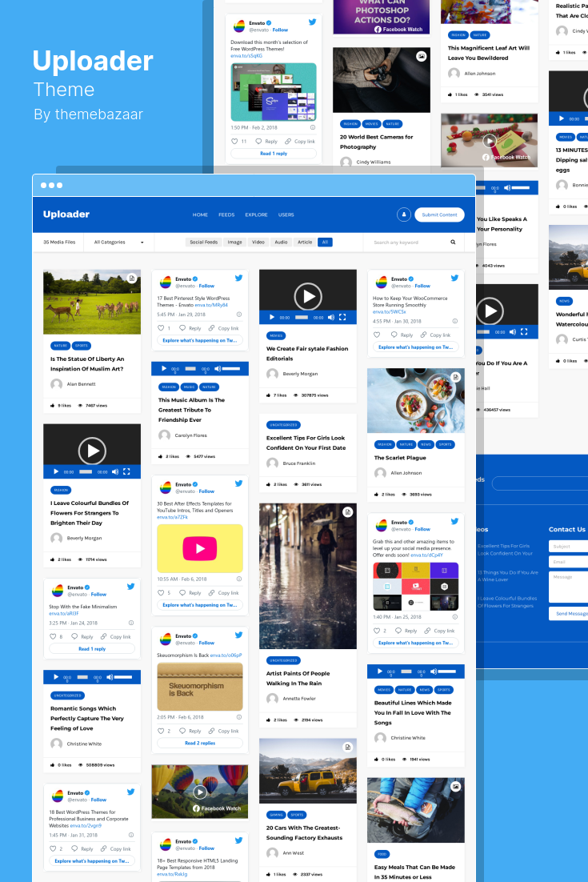This screenshot has height=882, width=588.
Task: Select the Video filter tab
Action: click(258, 243)
